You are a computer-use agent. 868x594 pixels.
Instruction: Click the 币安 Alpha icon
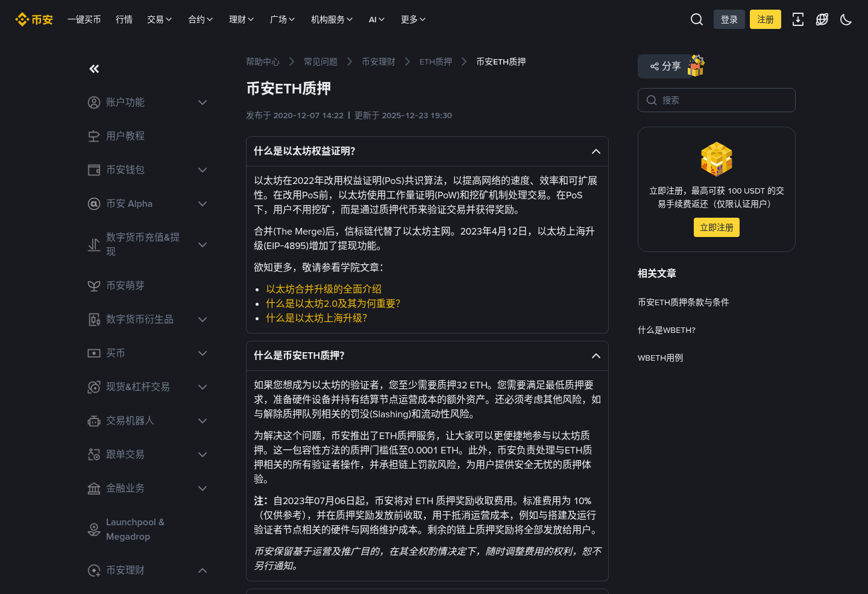point(94,204)
